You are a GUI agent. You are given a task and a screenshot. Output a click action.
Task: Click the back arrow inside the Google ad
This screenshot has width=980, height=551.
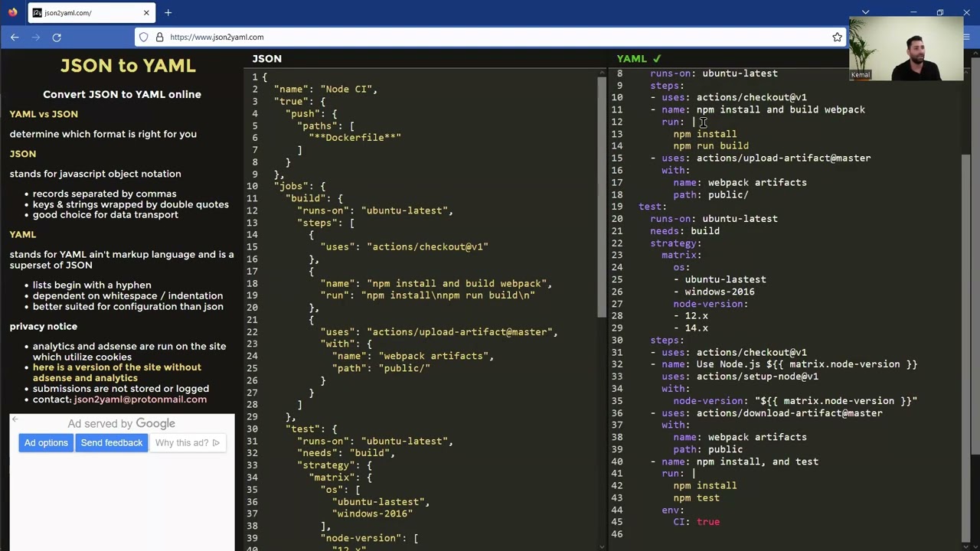pos(15,419)
